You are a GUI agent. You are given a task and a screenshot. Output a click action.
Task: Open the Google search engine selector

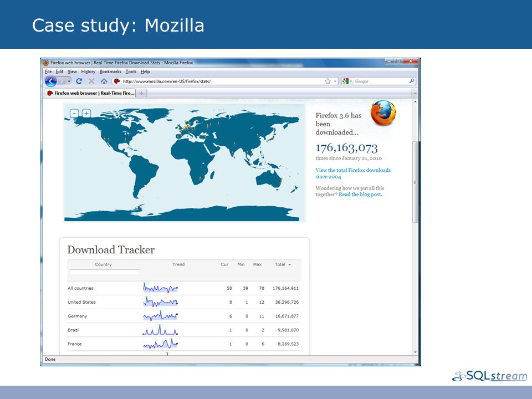pyautogui.click(x=347, y=81)
